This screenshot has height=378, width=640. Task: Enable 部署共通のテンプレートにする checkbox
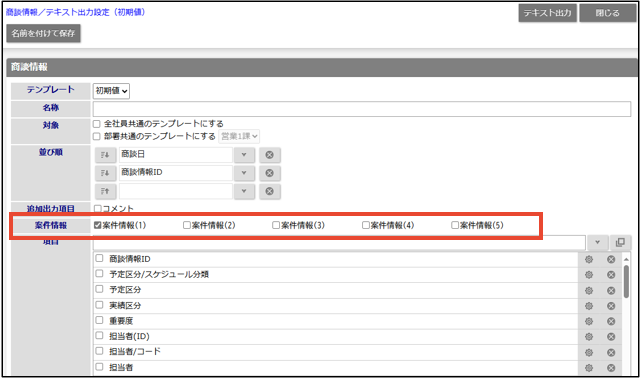97,136
